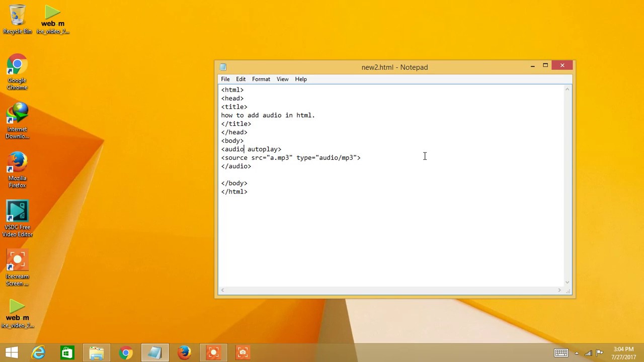Screen dimensions: 644x362
Task: Click the vertical scrollbar down arrow
Action: [x=568, y=282]
